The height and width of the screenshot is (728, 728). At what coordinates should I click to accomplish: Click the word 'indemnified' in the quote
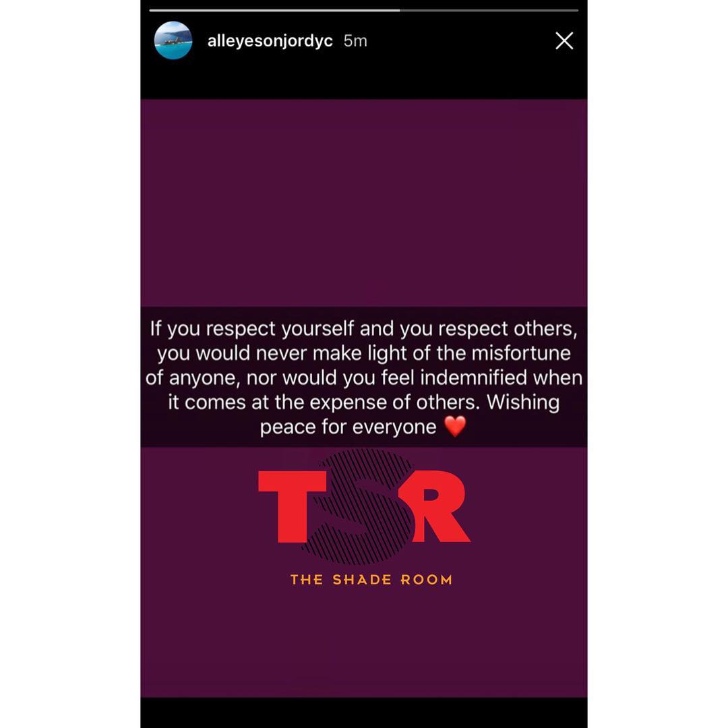(474, 377)
